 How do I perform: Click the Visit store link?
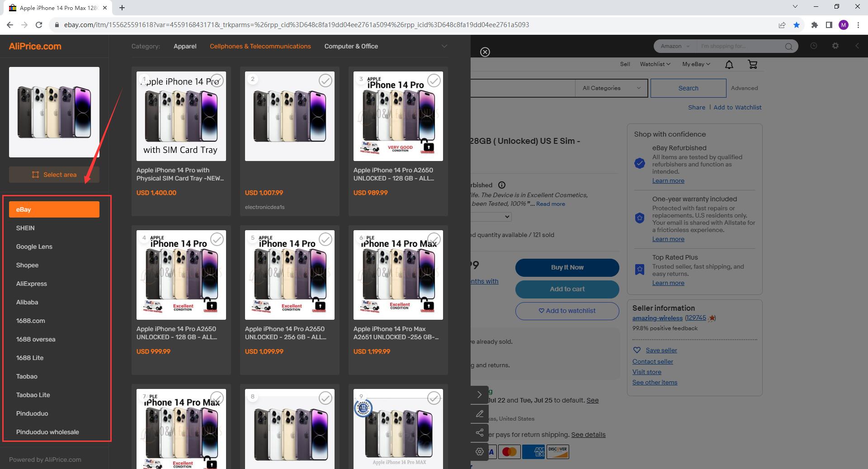pos(647,372)
